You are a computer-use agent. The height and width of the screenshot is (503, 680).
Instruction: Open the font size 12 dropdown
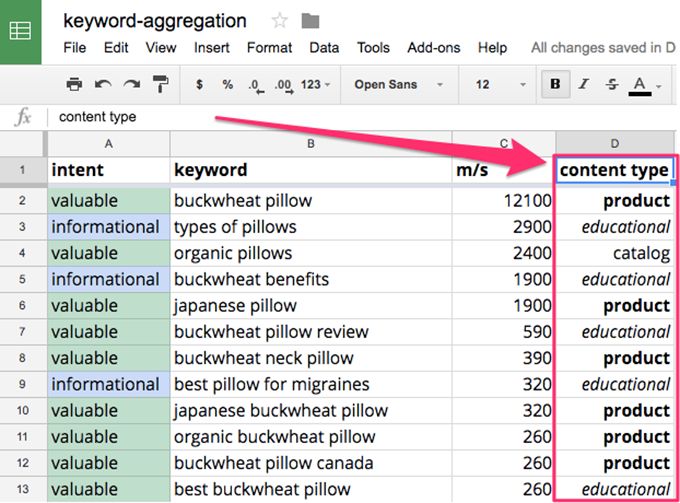coord(500,85)
